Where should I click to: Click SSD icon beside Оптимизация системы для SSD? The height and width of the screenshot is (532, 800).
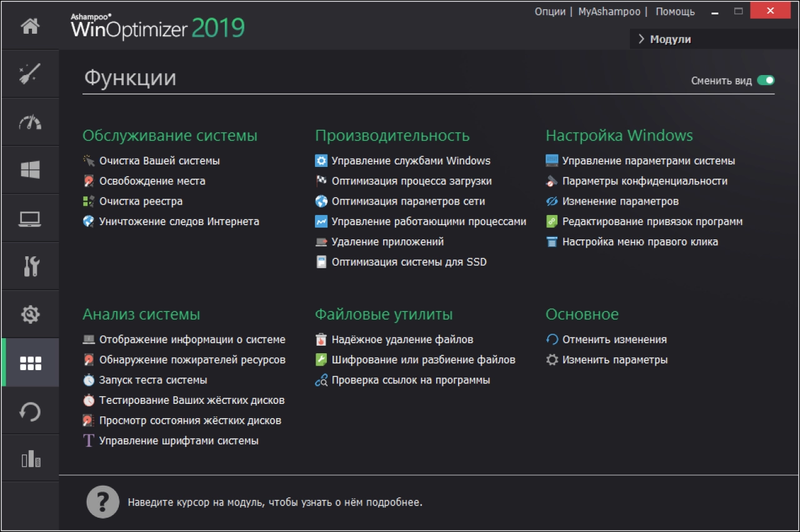pos(321,262)
